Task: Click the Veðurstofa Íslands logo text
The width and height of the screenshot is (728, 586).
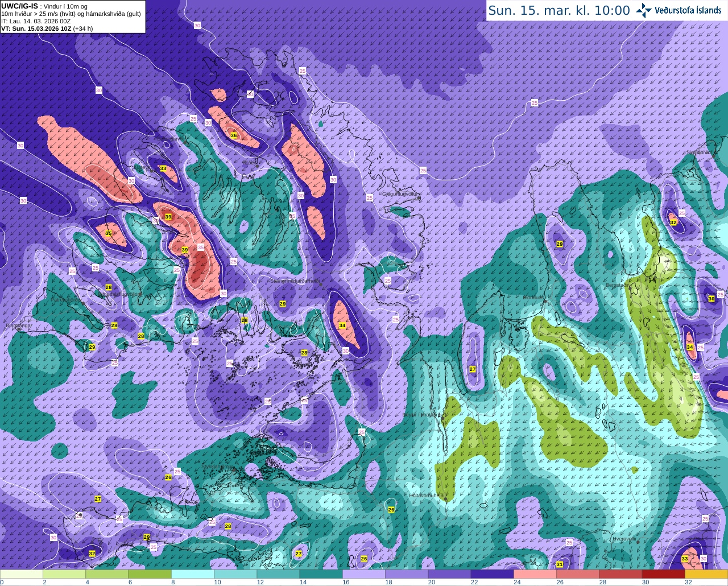Action: (x=688, y=10)
